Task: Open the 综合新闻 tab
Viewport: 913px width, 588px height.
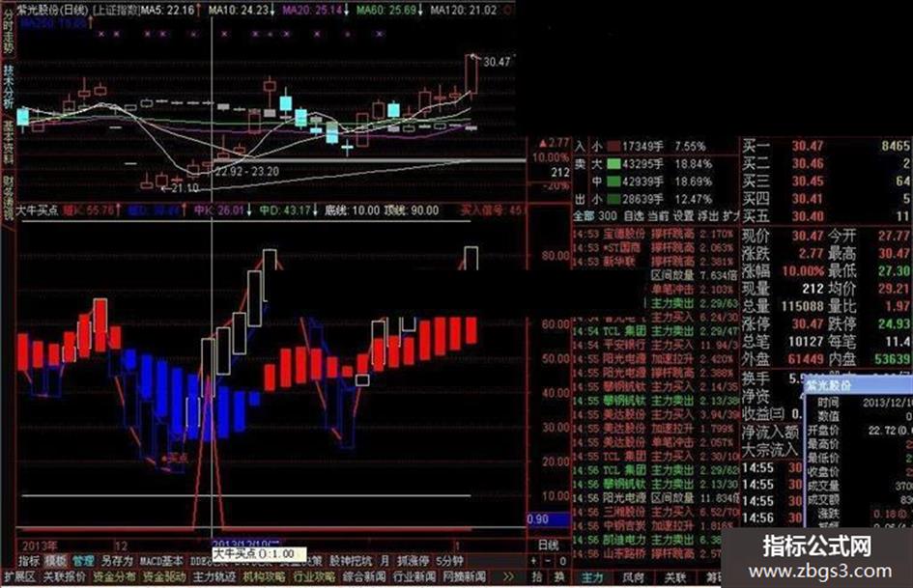Action: 364,577
